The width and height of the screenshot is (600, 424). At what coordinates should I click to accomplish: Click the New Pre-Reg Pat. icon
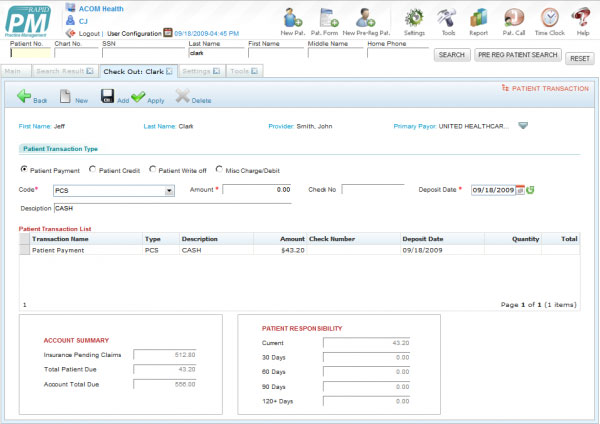pos(366,17)
